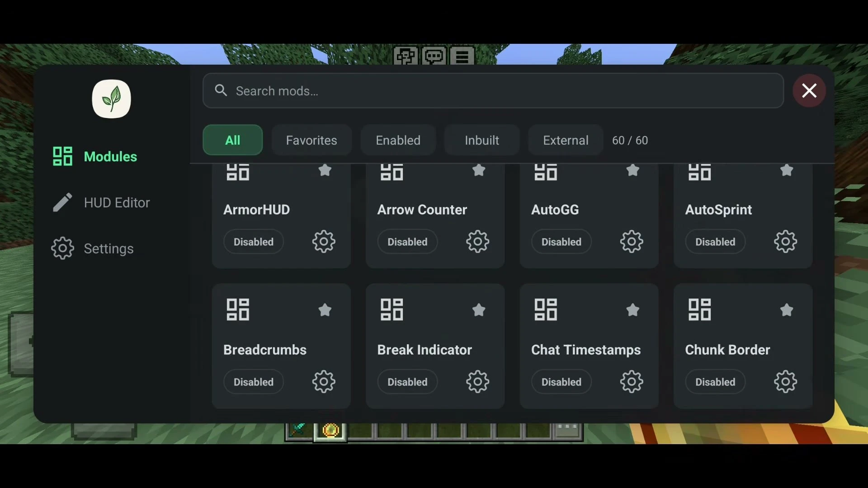Open the Minecraft pause menu button

(462, 56)
